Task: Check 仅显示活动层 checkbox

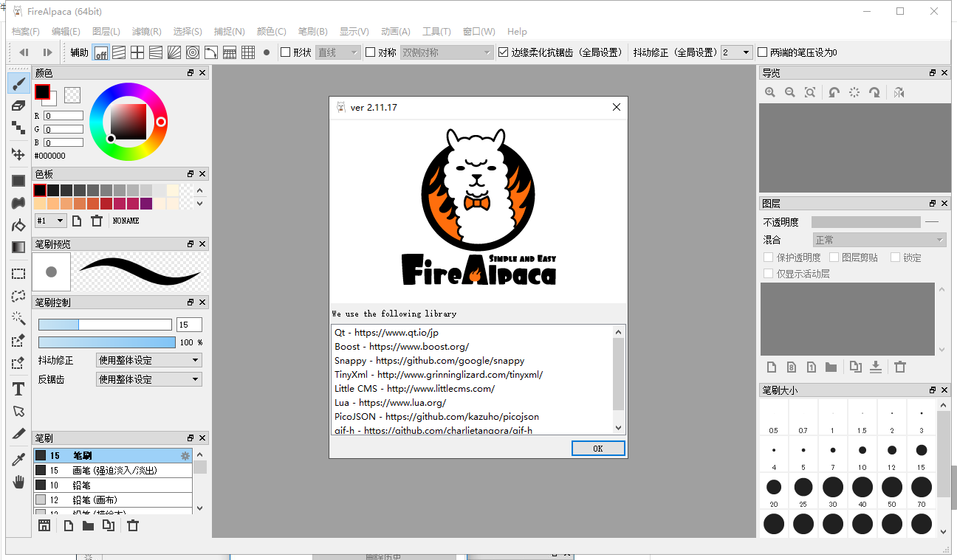Action: click(x=769, y=274)
